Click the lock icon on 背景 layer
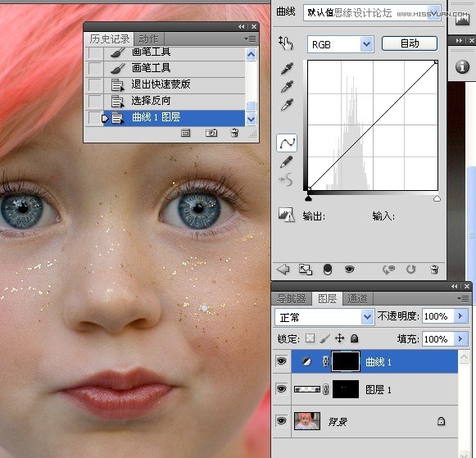Screen dimensions: 476x458 pos(441,421)
